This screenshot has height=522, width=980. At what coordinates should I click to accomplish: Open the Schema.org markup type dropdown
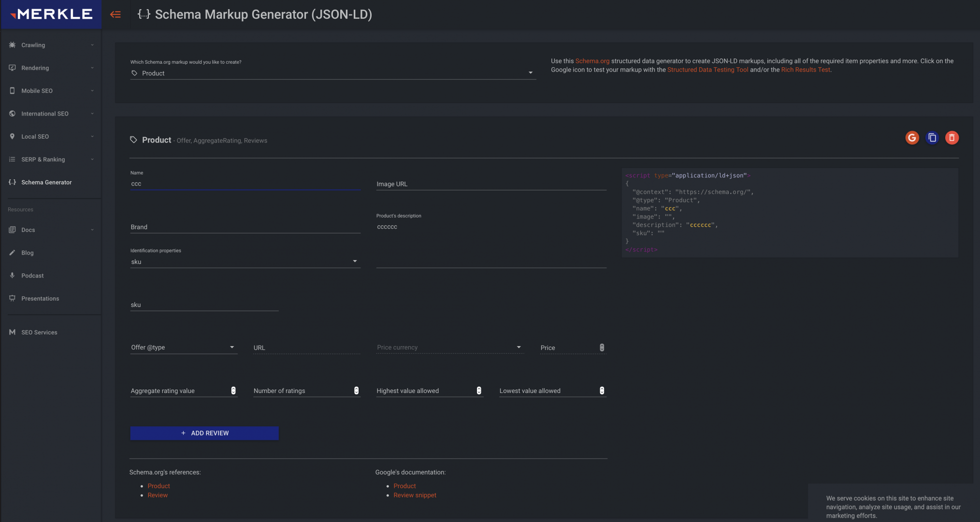point(333,73)
